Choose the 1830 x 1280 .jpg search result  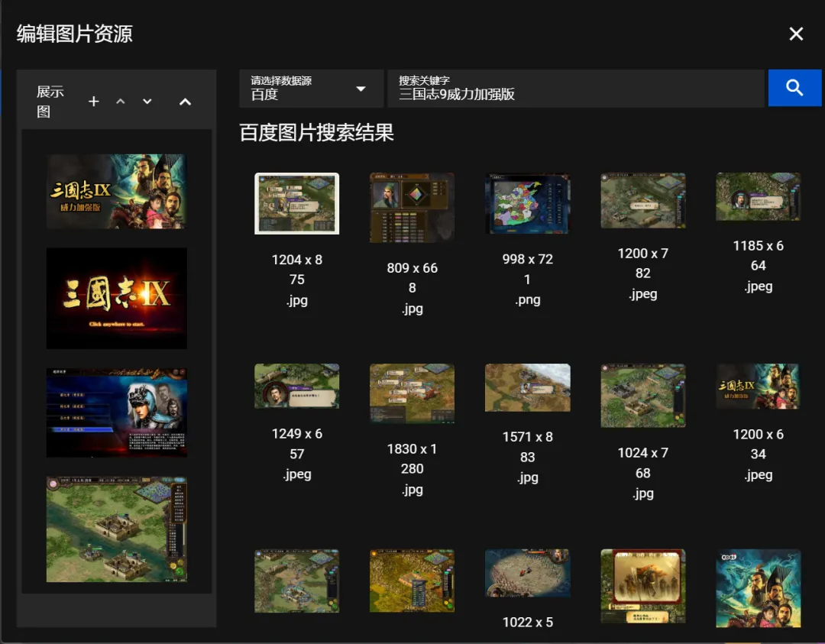412,393
